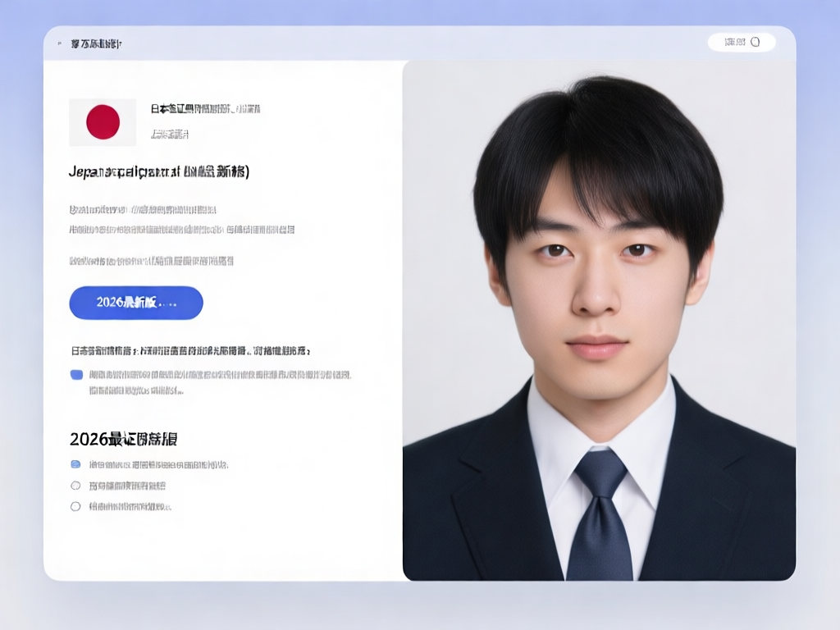The height and width of the screenshot is (630, 840).
Task: Click the two-line paragraph beside the blue marker
Action: 219,382
